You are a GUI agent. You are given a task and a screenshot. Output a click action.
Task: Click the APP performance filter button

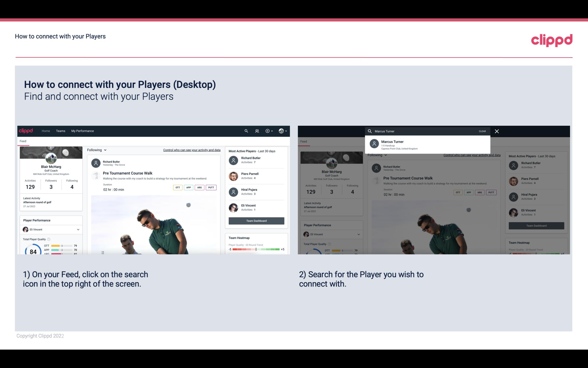188,187
